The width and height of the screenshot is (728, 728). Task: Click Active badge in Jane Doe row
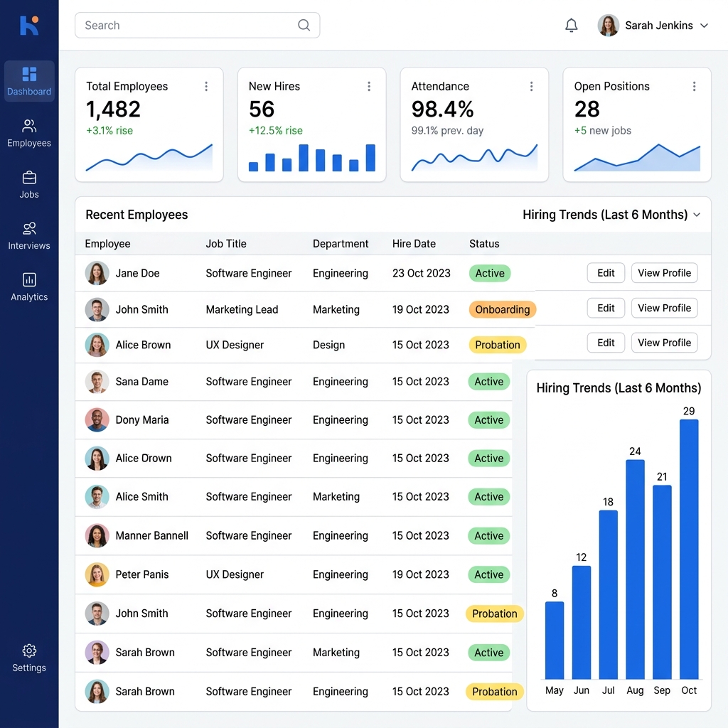click(x=490, y=273)
